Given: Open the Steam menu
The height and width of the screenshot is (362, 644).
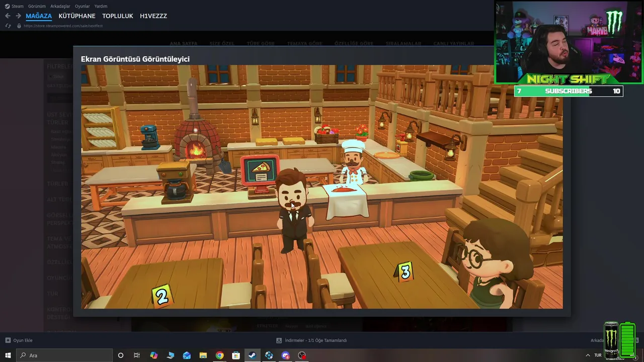Looking at the screenshot, I should pyautogui.click(x=18, y=6).
